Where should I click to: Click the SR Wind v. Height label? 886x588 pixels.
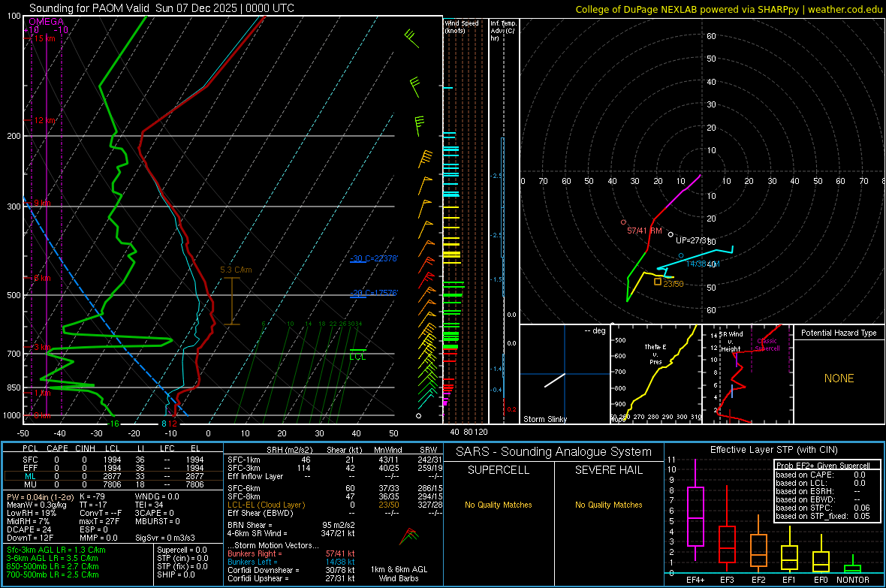tap(731, 342)
